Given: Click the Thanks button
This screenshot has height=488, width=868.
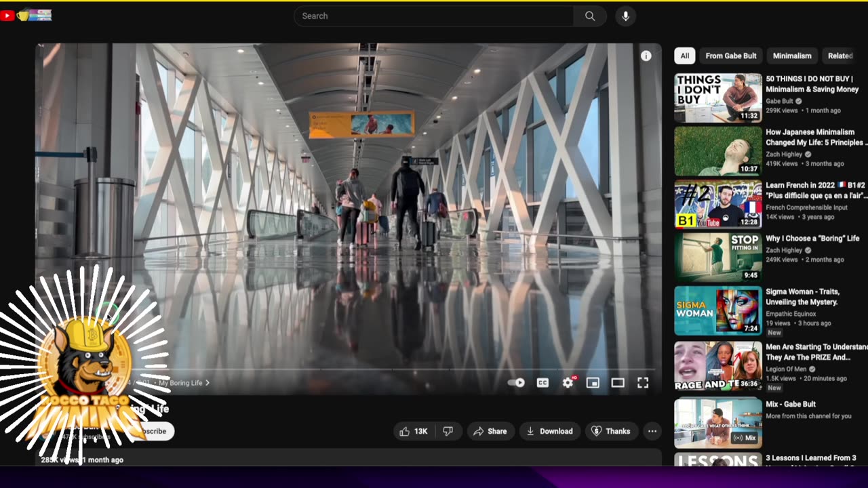Looking at the screenshot, I should coord(612,431).
